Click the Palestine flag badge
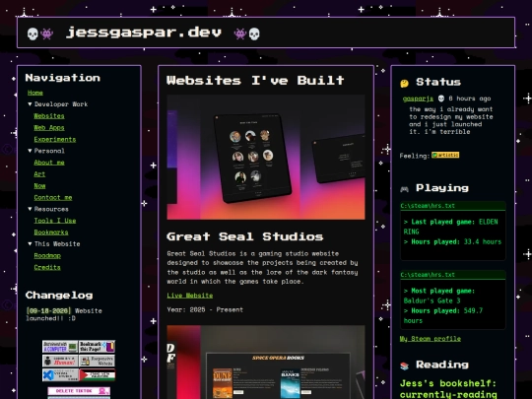Screen dimensions: 532x399 click(97, 375)
